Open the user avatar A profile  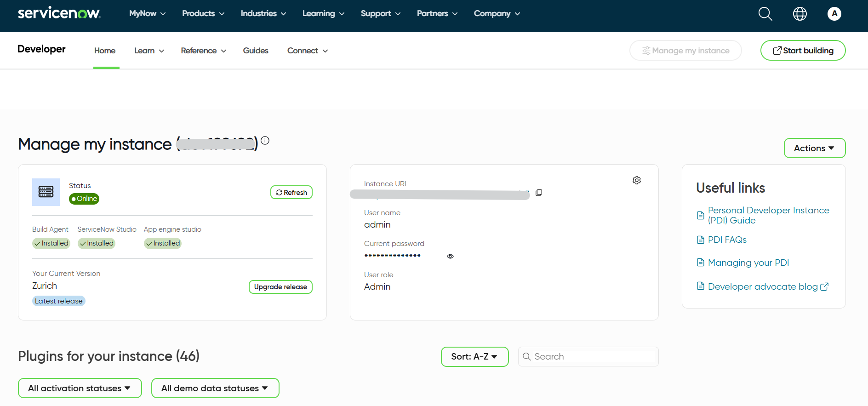click(834, 14)
